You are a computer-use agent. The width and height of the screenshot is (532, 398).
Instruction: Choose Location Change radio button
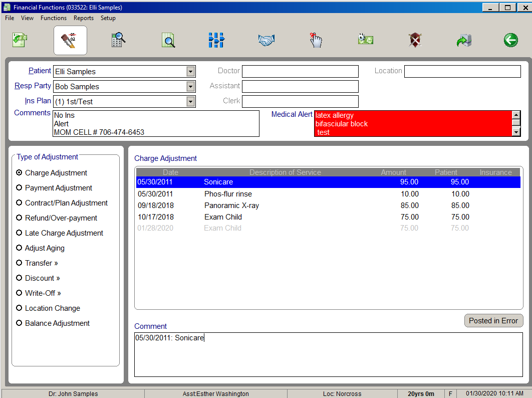(x=19, y=308)
